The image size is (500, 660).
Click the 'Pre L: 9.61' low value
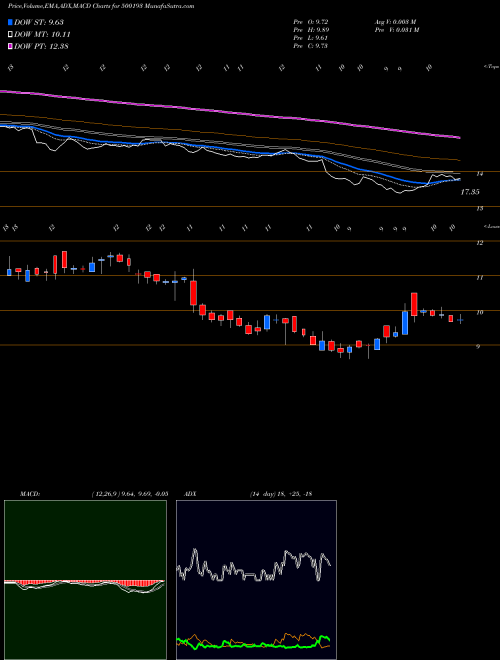[x=311, y=38]
